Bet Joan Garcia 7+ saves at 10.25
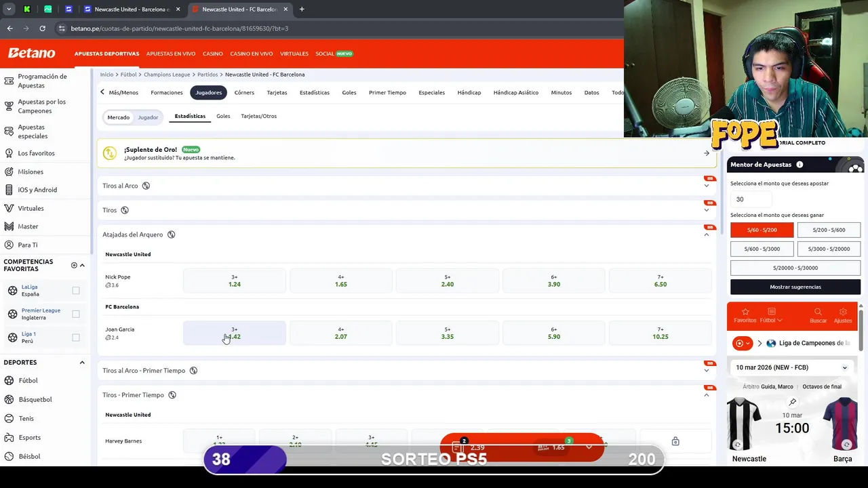The height and width of the screenshot is (488, 868). click(x=660, y=333)
